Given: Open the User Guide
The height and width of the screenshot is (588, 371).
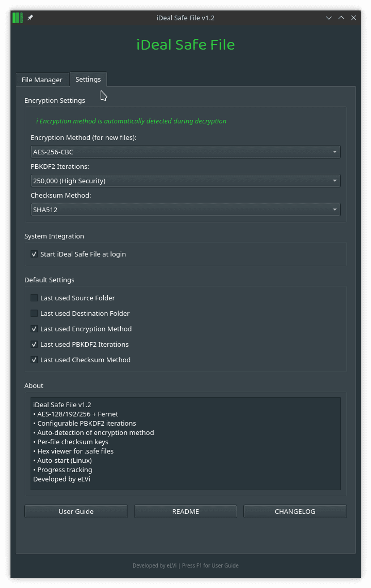Looking at the screenshot, I should [76, 512].
